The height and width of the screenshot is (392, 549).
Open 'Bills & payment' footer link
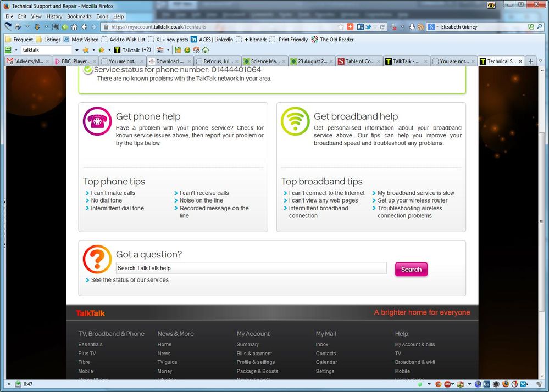click(x=254, y=354)
